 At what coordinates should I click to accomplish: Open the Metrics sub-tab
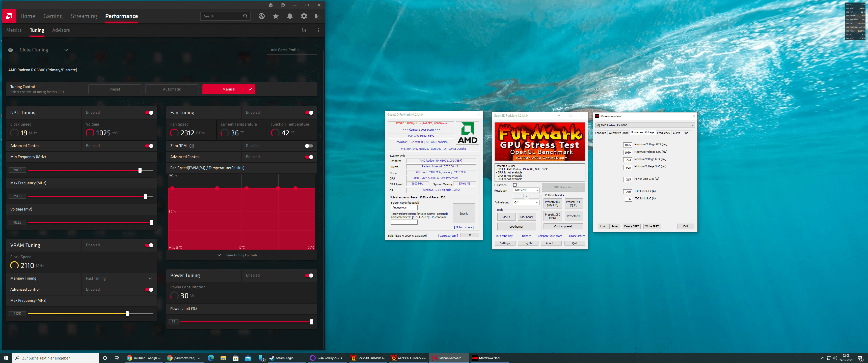pyautogui.click(x=14, y=30)
